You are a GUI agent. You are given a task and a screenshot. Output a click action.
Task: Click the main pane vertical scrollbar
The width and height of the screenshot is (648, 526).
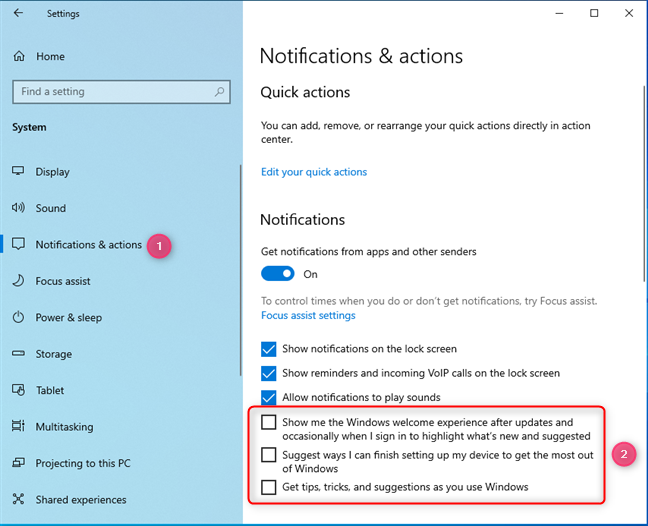(x=644, y=184)
